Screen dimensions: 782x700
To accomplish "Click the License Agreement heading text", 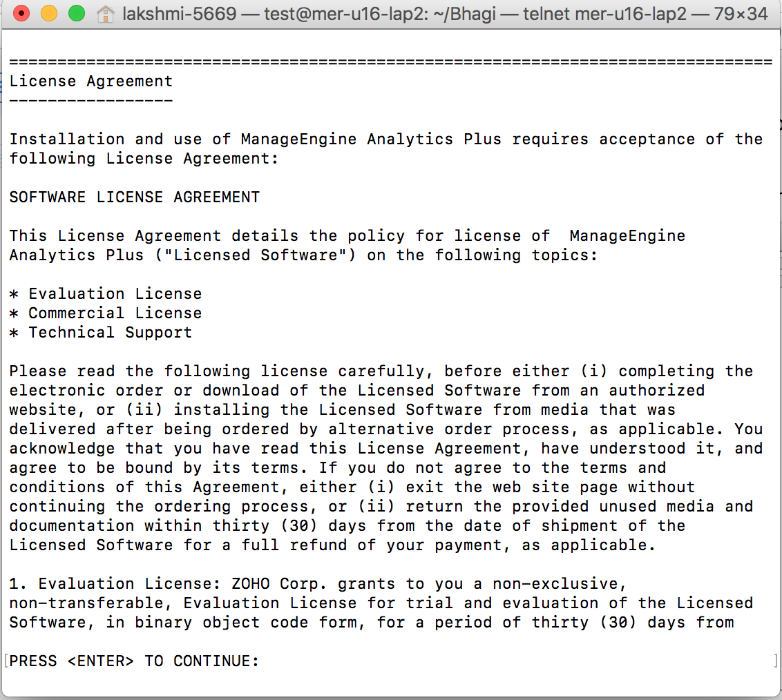I will pos(90,81).
